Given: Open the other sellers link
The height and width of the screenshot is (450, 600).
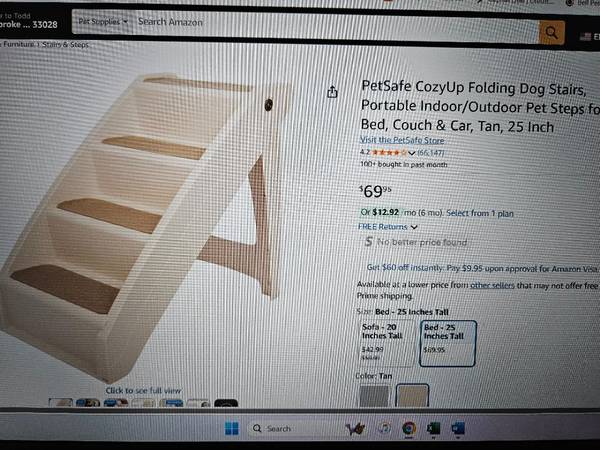Looking at the screenshot, I should click(494, 285).
